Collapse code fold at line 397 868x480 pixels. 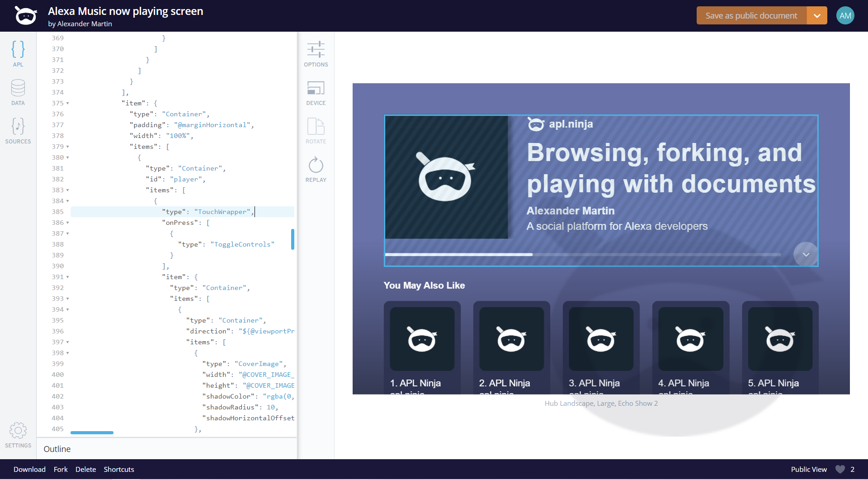[68, 342]
